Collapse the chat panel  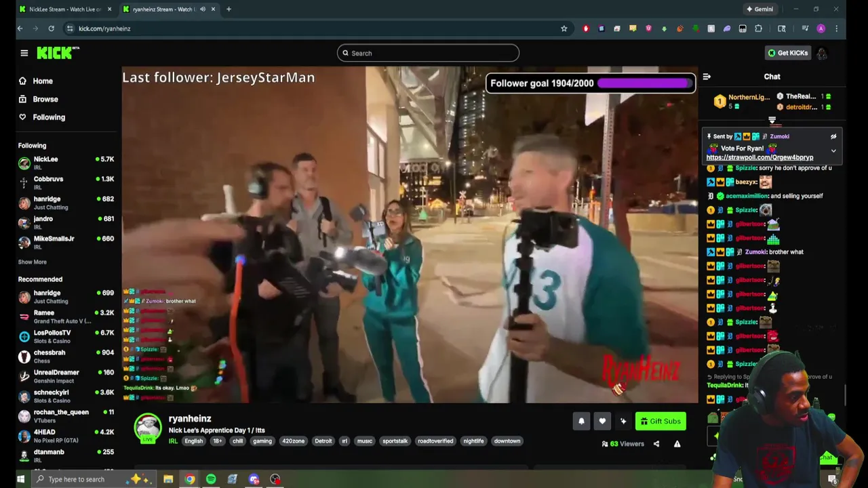(707, 77)
